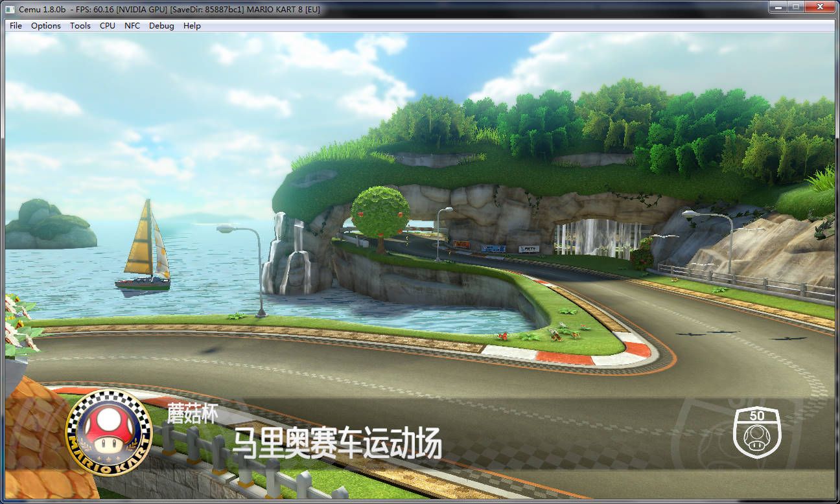Viewport: 840px width, 504px height.
Task: Select the 蘑菇杯 cup name label
Action: point(192,414)
